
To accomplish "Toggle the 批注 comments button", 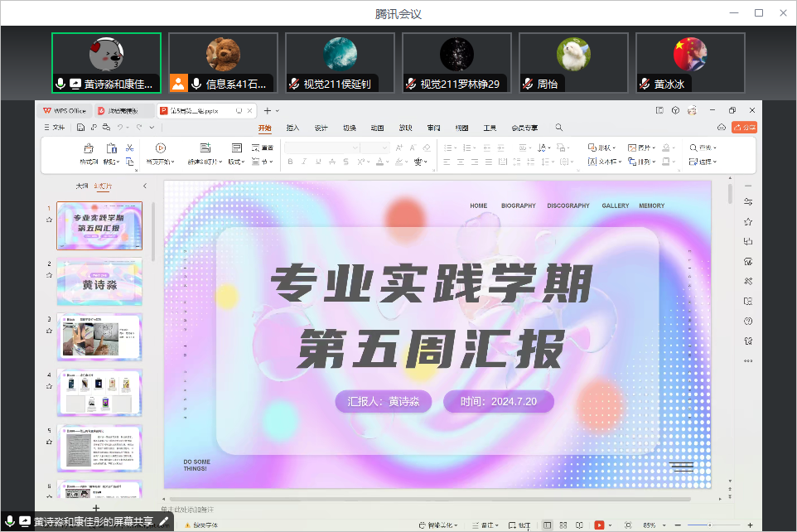I will (x=519, y=525).
